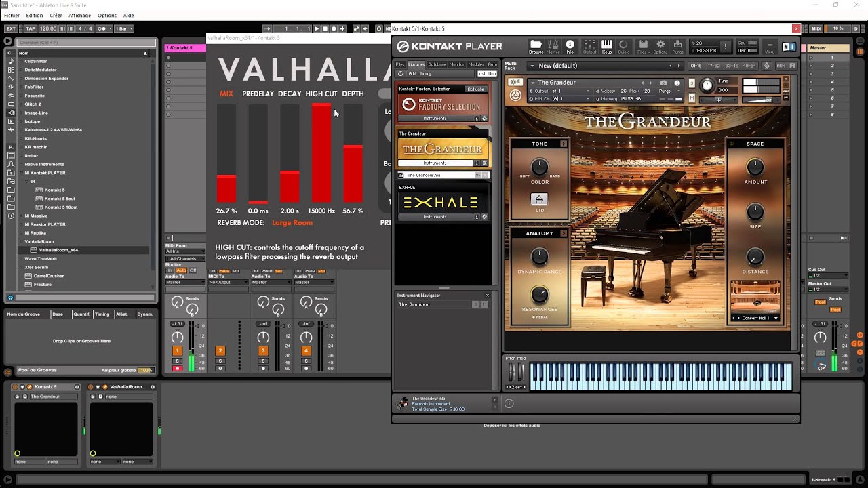Select the 17-32 multi rack page

tap(713, 66)
